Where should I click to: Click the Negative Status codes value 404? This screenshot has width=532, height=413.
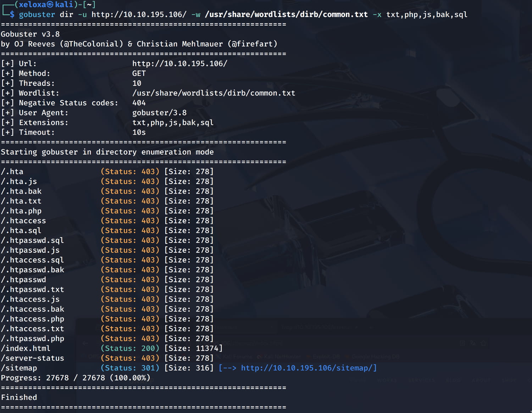pos(139,103)
